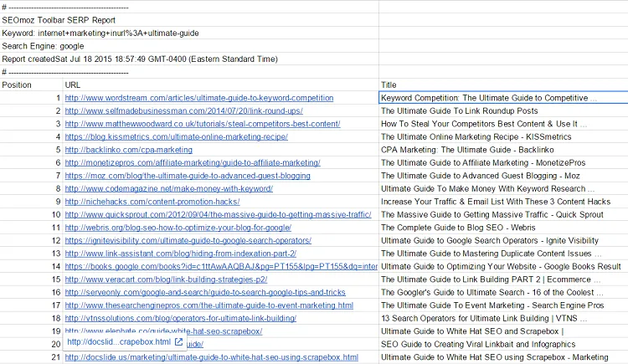Open the wordstream keyword-competition link
628x364 pixels.
point(199,98)
